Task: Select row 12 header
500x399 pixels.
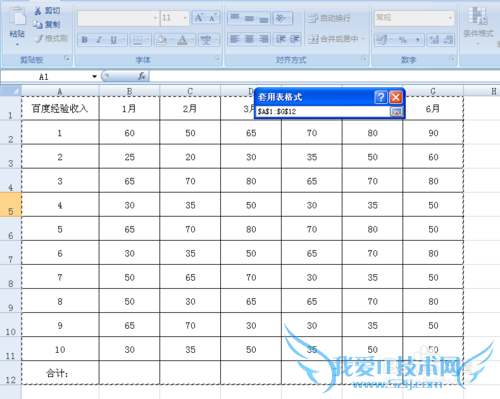Action: click(11, 373)
